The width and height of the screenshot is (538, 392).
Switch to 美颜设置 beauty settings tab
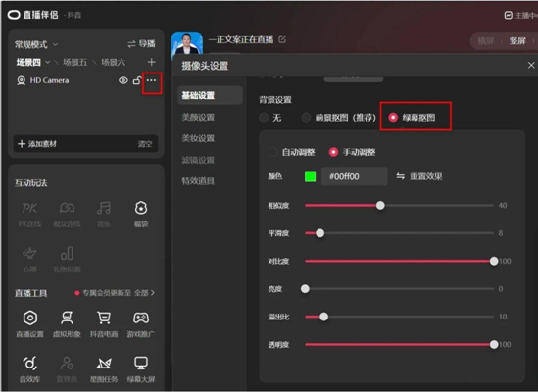click(198, 117)
